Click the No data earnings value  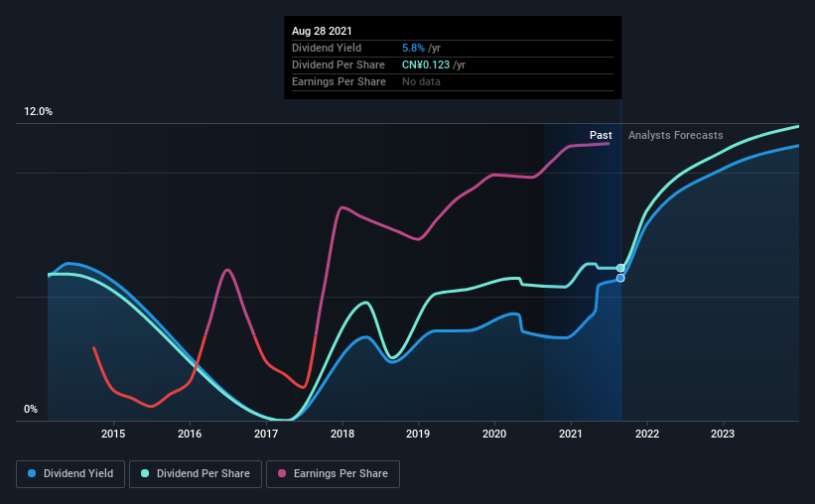(x=421, y=81)
